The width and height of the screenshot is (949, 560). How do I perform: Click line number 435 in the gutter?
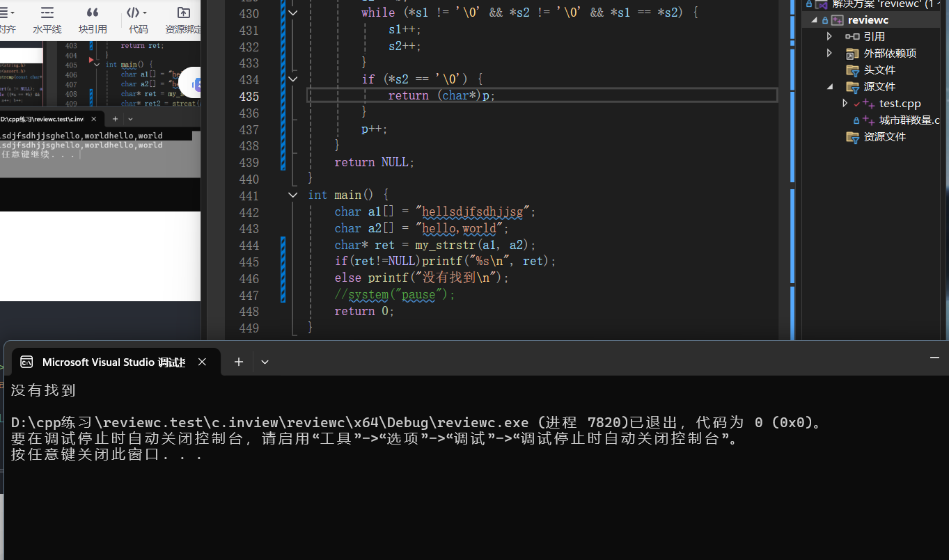click(x=249, y=96)
